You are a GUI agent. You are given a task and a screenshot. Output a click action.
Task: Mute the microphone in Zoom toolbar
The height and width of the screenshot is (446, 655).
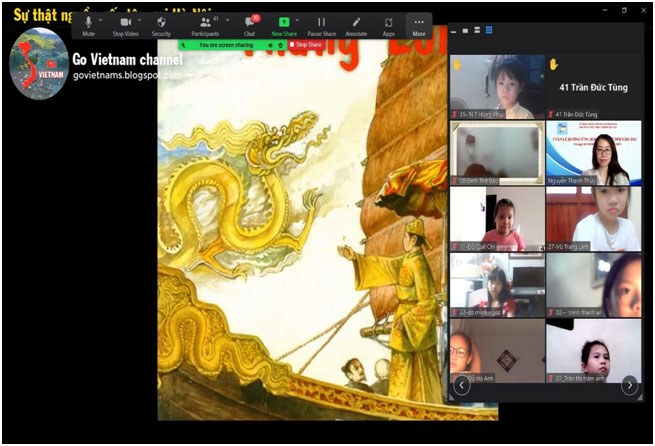tap(88, 26)
